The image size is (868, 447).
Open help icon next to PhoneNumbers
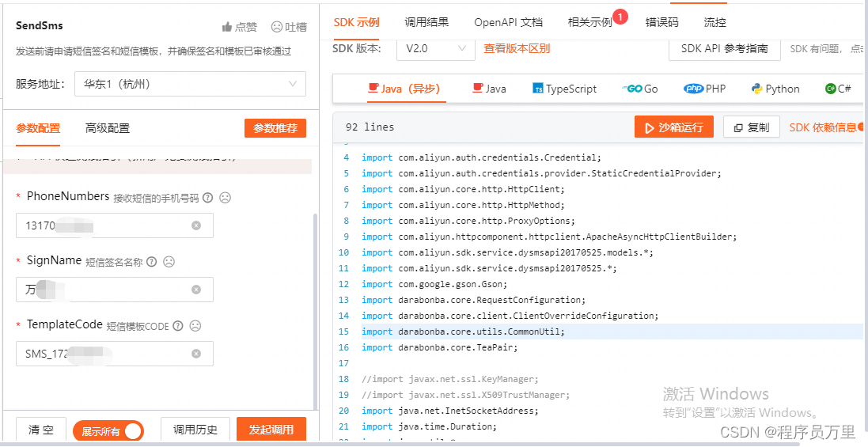pos(207,198)
